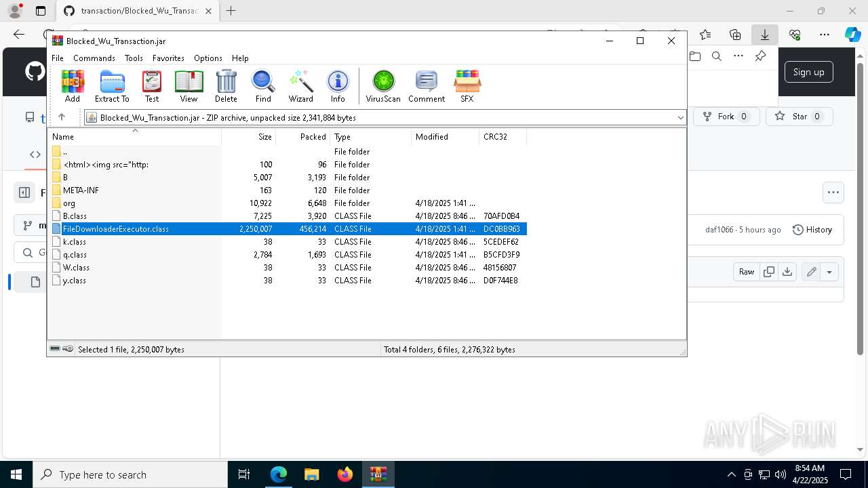
Task: Open the Help menu in WinRAR
Action: [x=240, y=58]
